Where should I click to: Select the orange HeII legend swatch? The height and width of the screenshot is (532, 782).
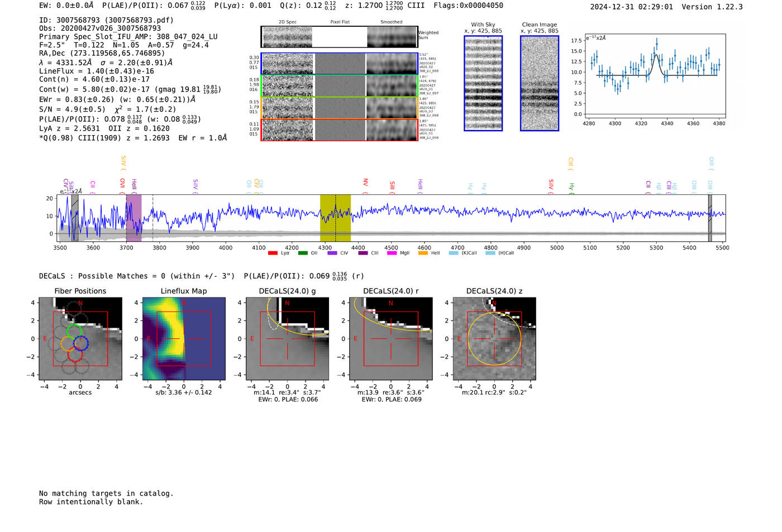(x=423, y=253)
